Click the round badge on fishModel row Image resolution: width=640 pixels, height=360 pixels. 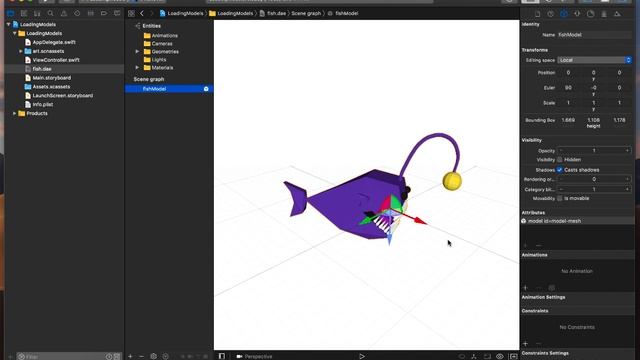coord(206,89)
